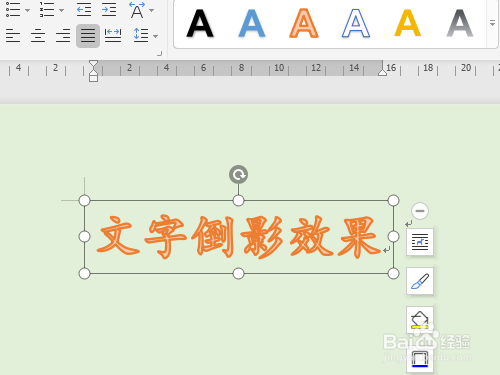Open the layout options text wrapping button
The width and height of the screenshot is (500, 375).
point(420,242)
